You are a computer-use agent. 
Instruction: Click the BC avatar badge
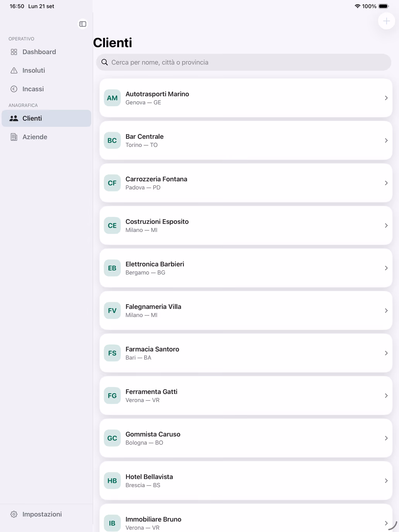click(x=112, y=140)
